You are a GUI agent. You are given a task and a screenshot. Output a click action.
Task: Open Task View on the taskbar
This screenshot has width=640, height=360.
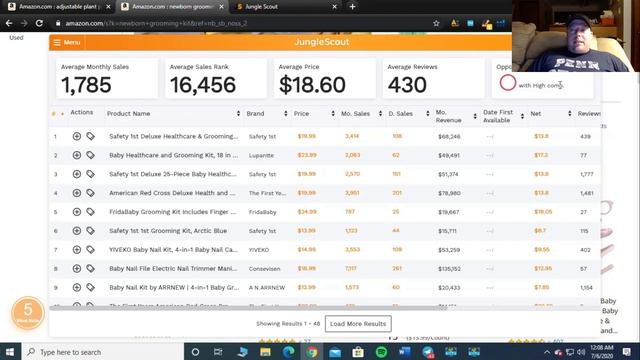218,352
